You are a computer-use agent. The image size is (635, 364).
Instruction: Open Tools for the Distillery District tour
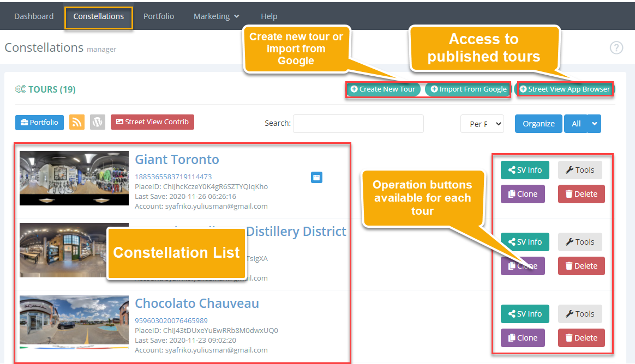pos(580,242)
